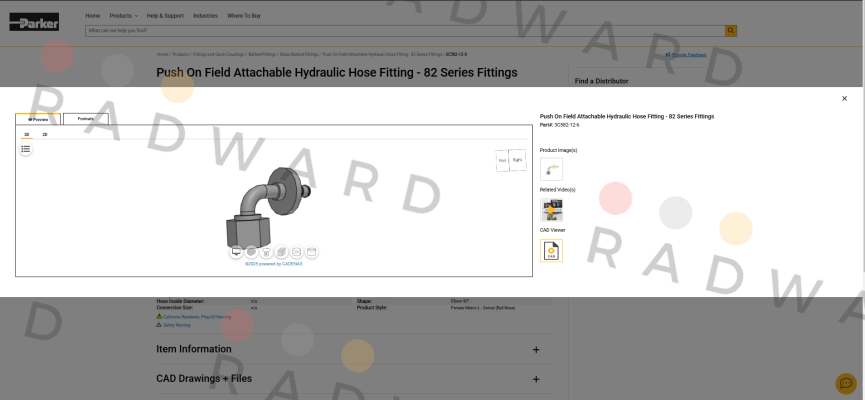Click the 'Find a Distributor' heading
This screenshot has width=865, height=400.
pyautogui.click(x=601, y=81)
